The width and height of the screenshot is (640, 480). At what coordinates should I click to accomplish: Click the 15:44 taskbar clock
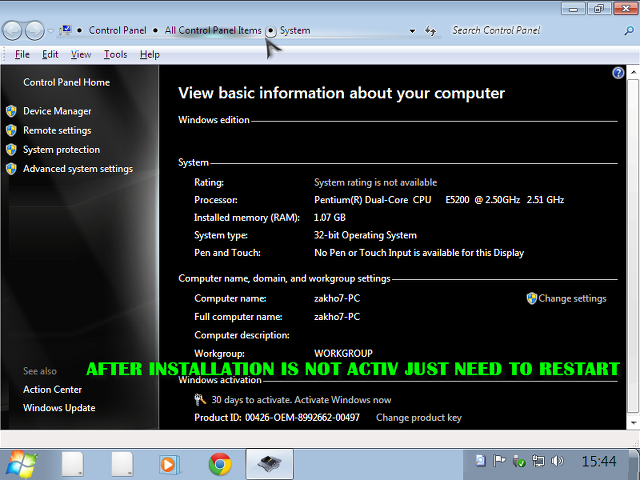pyautogui.click(x=599, y=461)
